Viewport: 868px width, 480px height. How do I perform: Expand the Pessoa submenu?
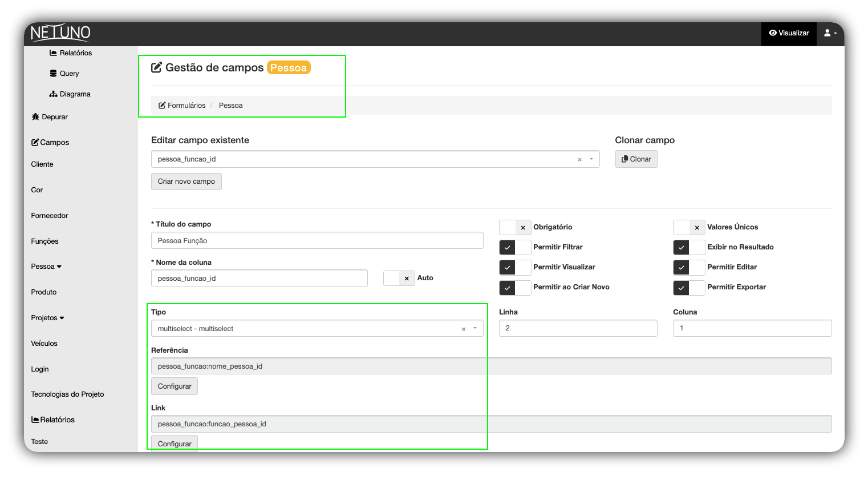46,266
